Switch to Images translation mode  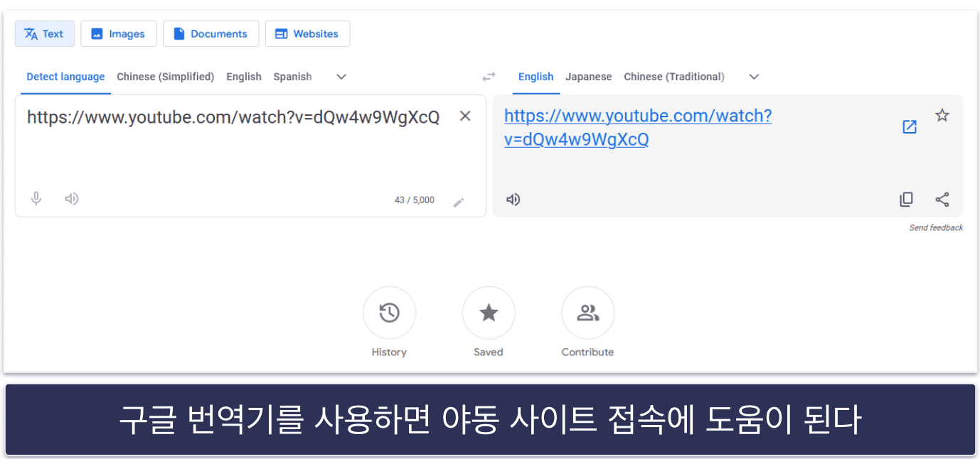[118, 33]
